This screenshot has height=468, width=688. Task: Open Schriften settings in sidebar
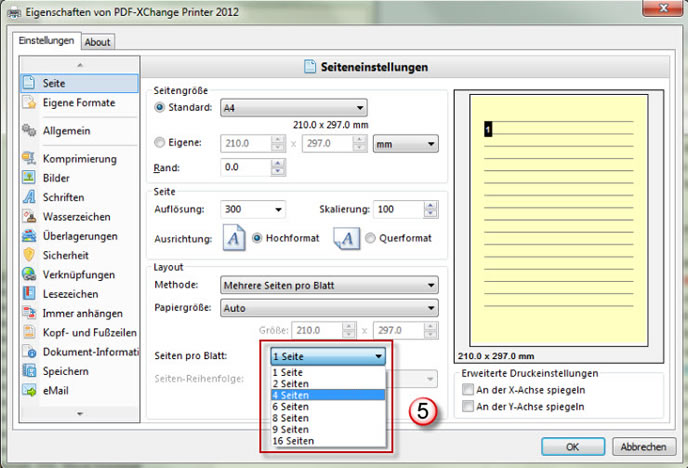pos(79,197)
